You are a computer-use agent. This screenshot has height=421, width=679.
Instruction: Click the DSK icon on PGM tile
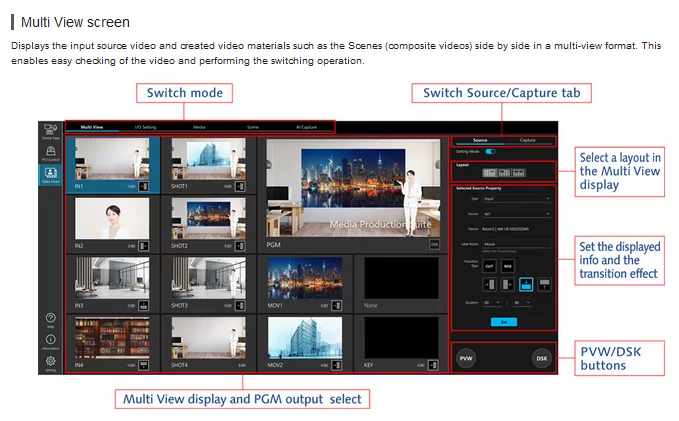click(434, 243)
